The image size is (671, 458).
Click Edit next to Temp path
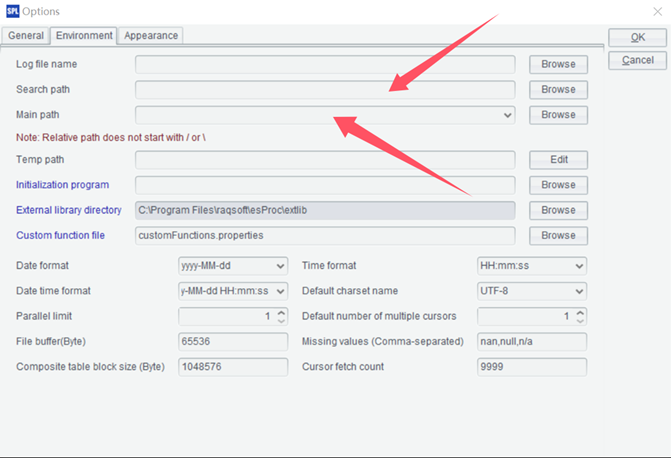(558, 160)
